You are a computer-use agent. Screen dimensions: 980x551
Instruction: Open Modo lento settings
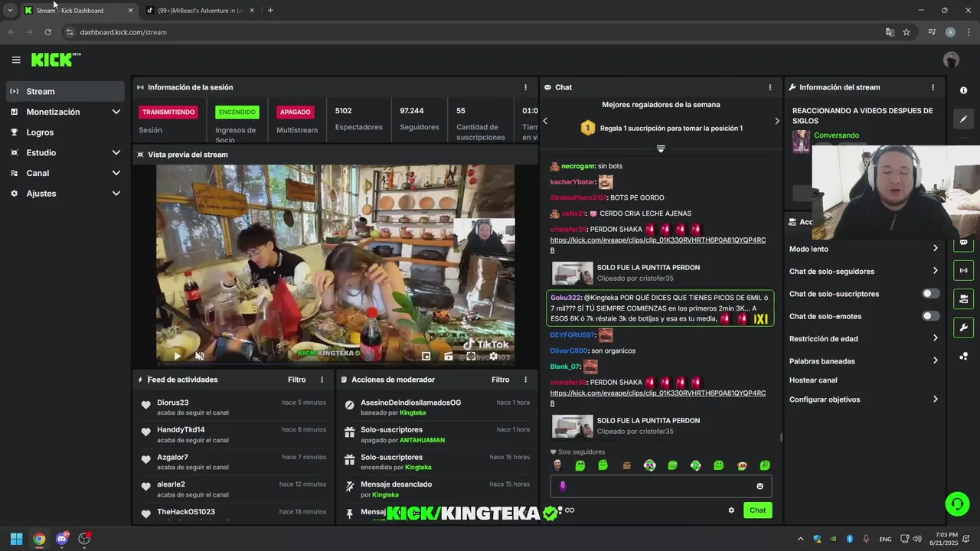coord(864,249)
